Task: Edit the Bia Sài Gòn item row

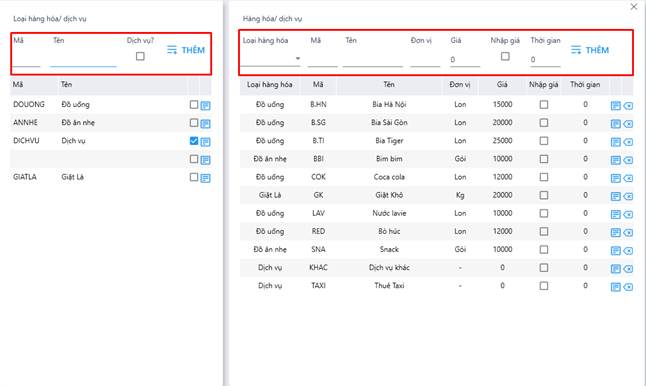Action: pos(616,124)
